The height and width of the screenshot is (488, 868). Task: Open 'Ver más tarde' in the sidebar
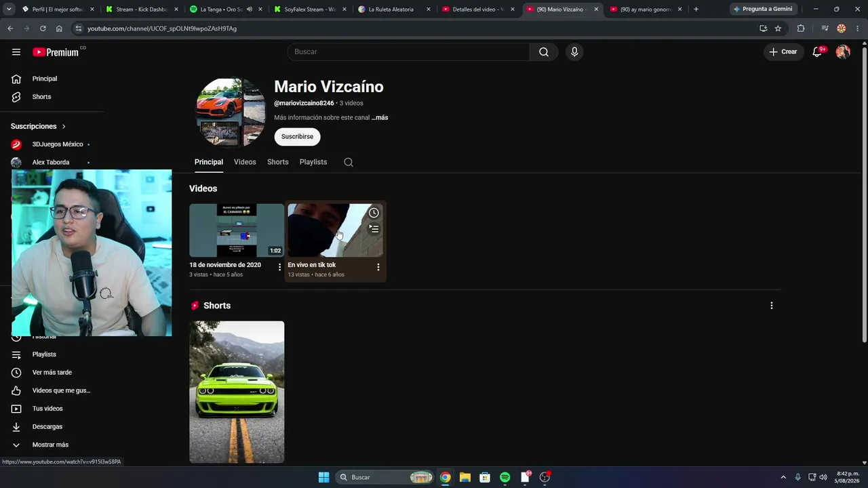52,373
